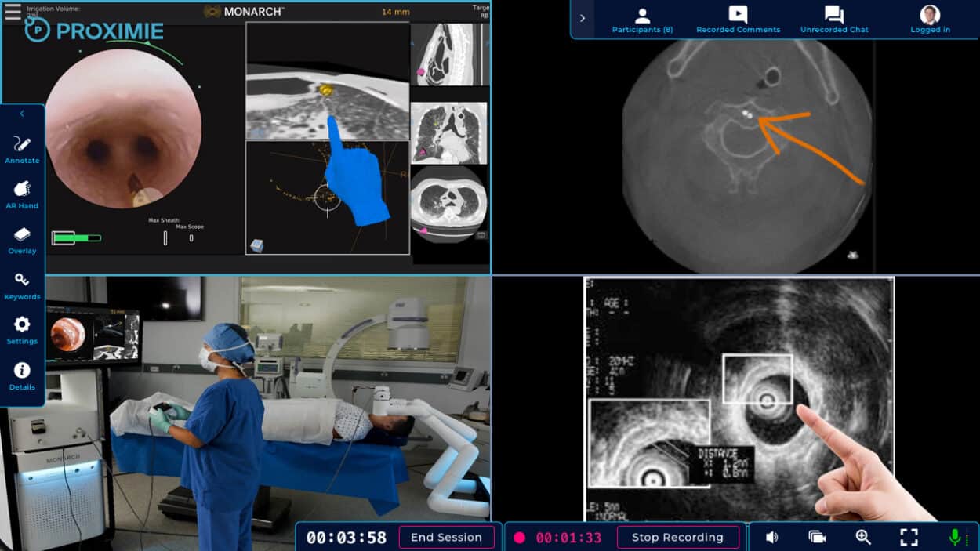Click the green irrigation level bar
This screenshot has width=980, height=551.
click(x=77, y=237)
